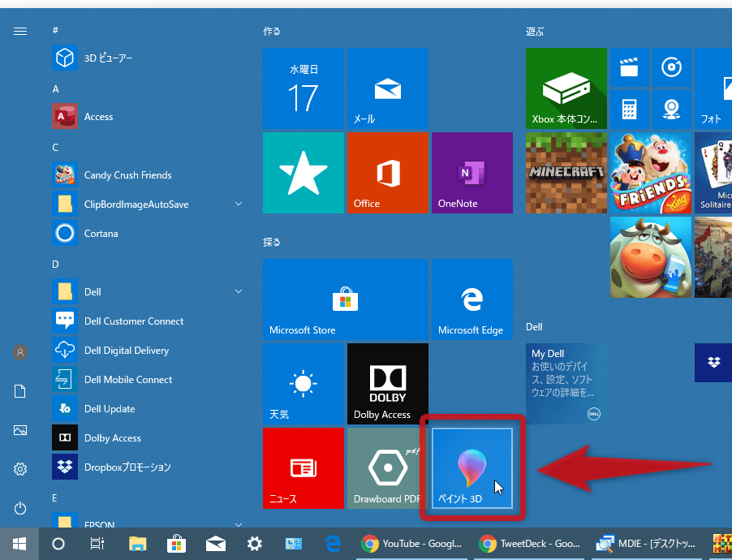The width and height of the screenshot is (732, 560).
Task: Open the Weather tile with sun icon
Action: click(303, 383)
